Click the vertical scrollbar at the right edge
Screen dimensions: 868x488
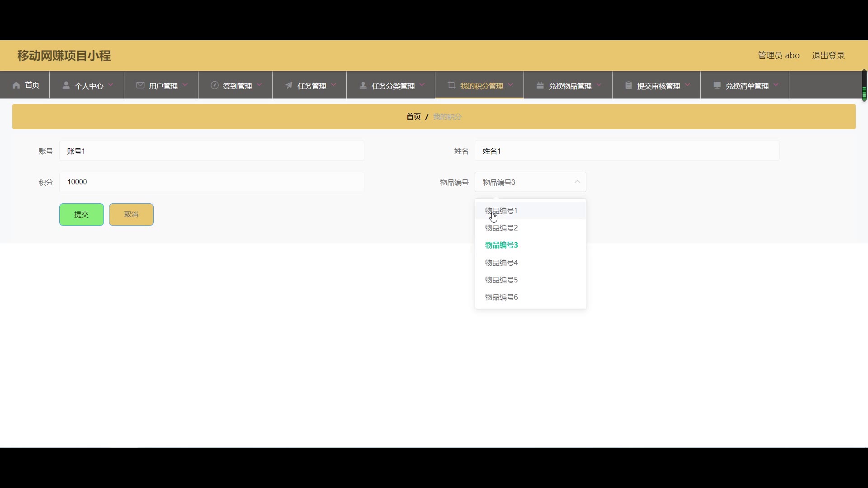tap(864, 85)
